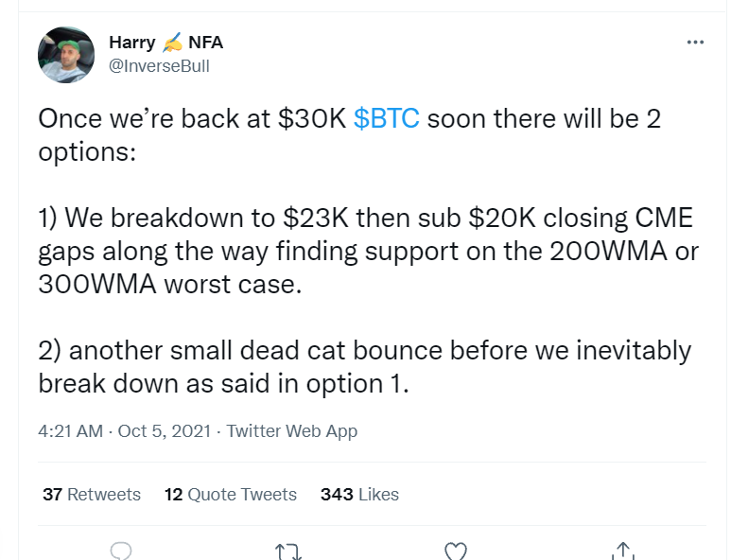731x560 pixels.
Task: Open the Harry NFA display name
Action: (x=131, y=43)
